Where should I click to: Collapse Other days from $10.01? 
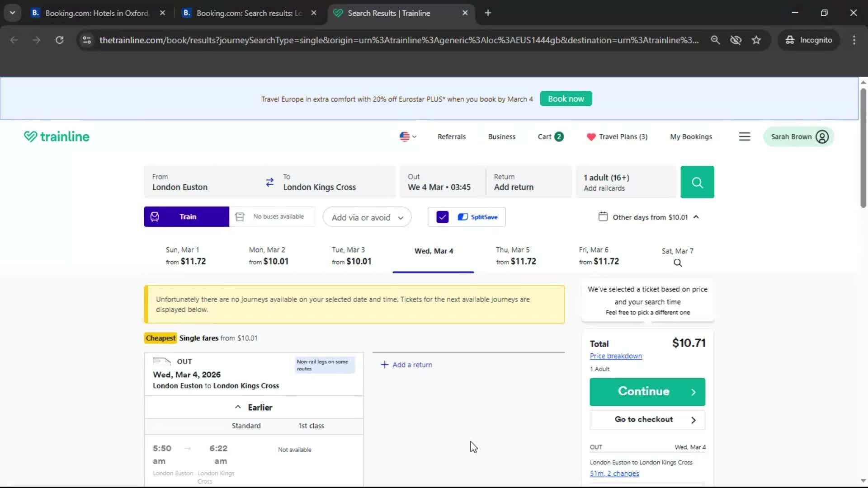[697, 217]
